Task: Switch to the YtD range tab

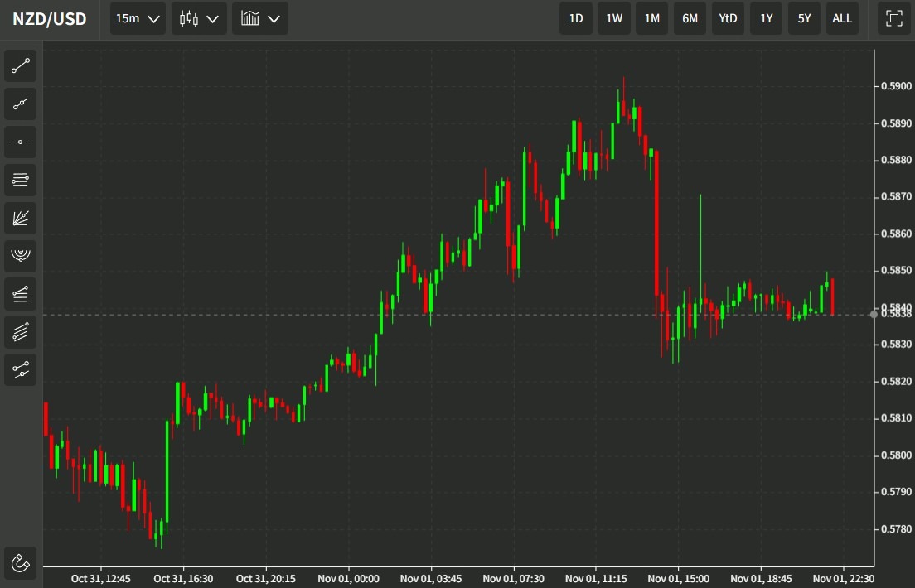Action: click(x=728, y=17)
